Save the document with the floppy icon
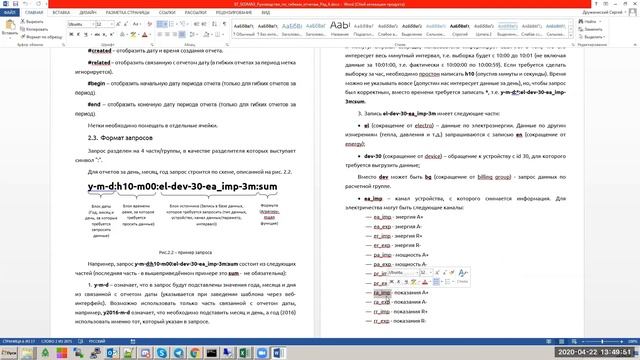The height and width of the screenshot is (360, 640). pyautogui.click(x=16, y=4)
